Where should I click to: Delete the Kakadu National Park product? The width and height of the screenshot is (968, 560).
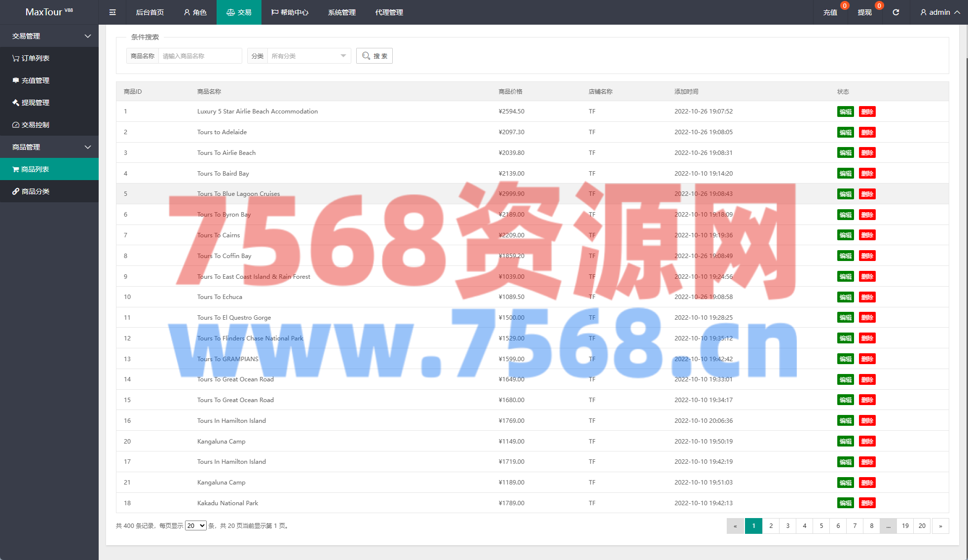pos(867,503)
